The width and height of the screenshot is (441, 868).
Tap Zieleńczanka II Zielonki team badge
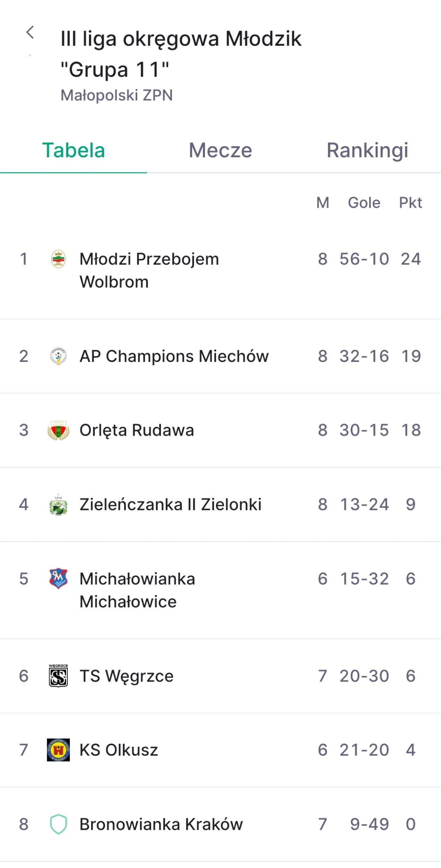click(x=58, y=504)
